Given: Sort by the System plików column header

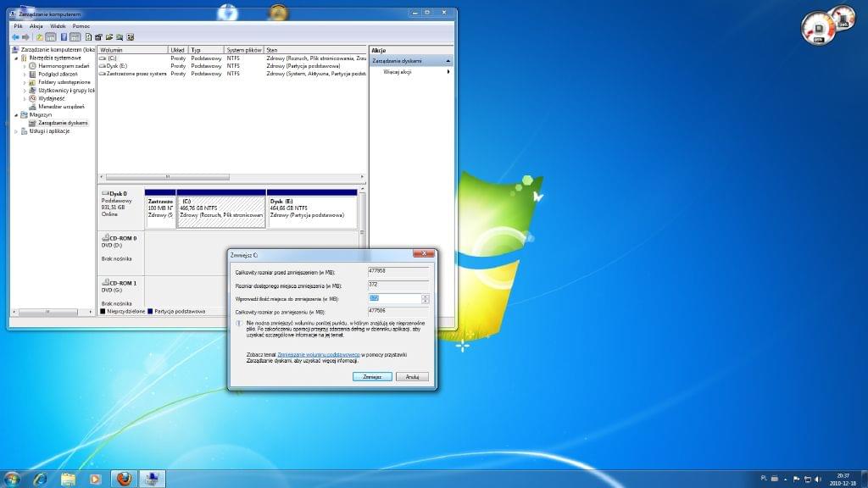Looking at the screenshot, I should [243, 50].
